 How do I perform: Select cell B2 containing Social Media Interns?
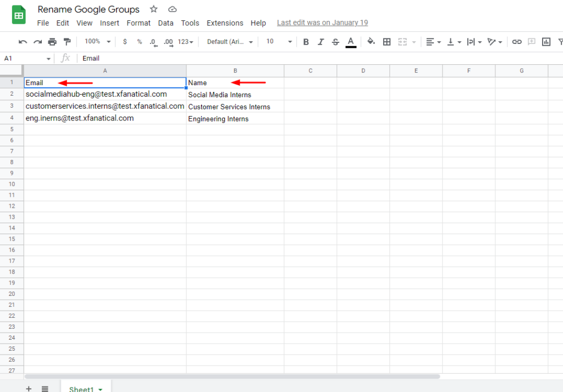point(235,95)
